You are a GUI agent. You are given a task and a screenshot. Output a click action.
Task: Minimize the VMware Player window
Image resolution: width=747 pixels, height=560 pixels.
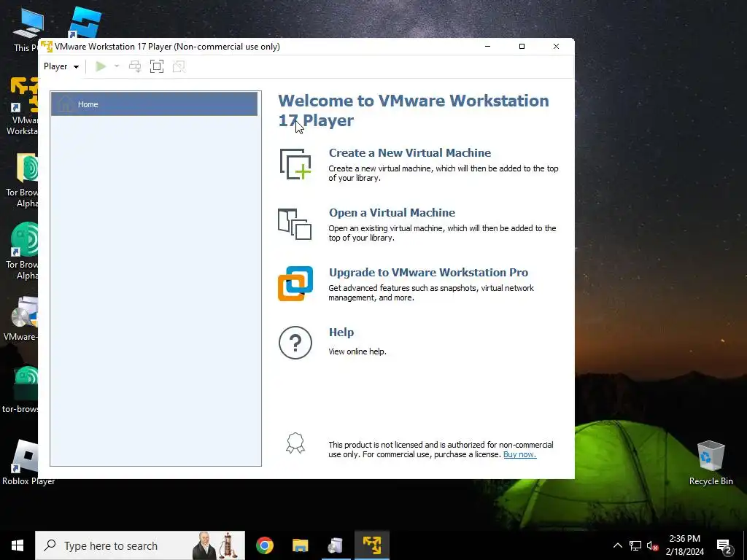tap(487, 46)
